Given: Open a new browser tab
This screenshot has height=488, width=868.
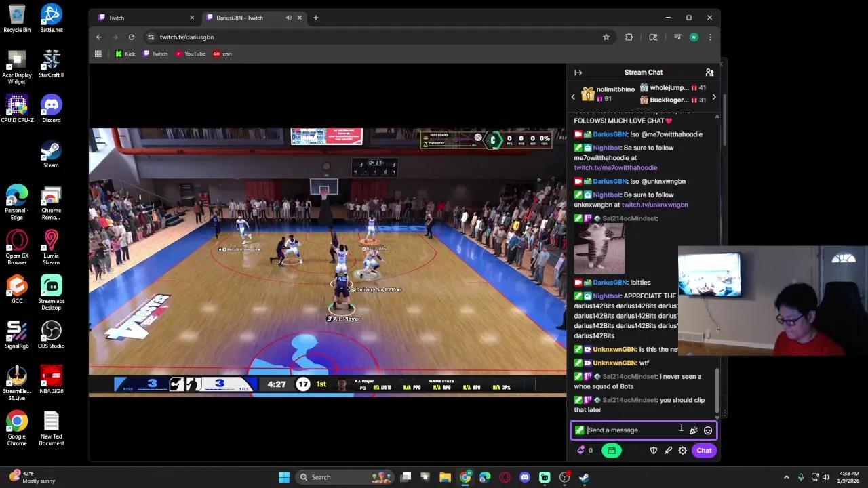Looking at the screenshot, I should tap(316, 18).
